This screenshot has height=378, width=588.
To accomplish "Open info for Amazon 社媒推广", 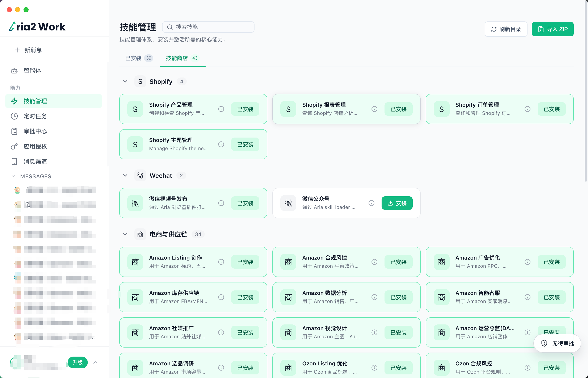I will [221, 332].
